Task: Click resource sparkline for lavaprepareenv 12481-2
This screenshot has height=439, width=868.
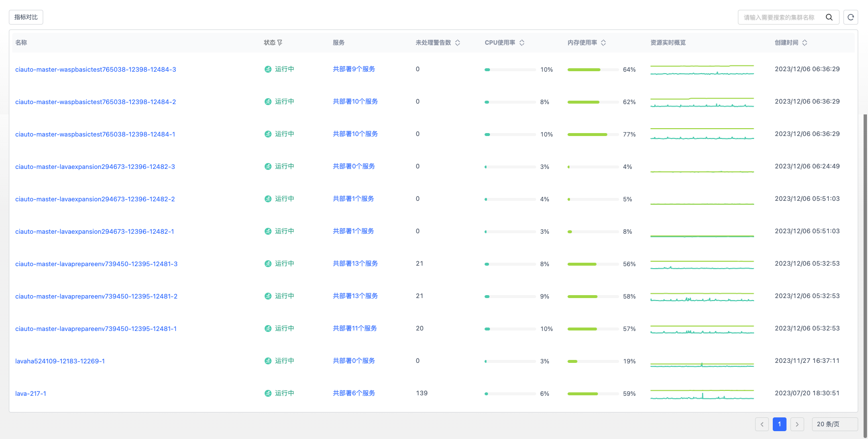Action: click(702, 297)
